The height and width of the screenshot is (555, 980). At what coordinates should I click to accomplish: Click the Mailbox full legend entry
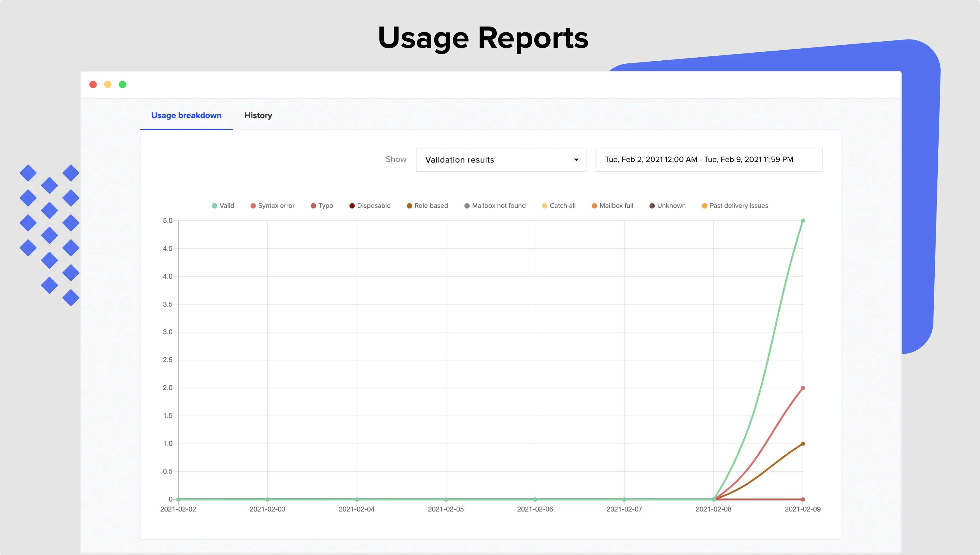(616, 206)
